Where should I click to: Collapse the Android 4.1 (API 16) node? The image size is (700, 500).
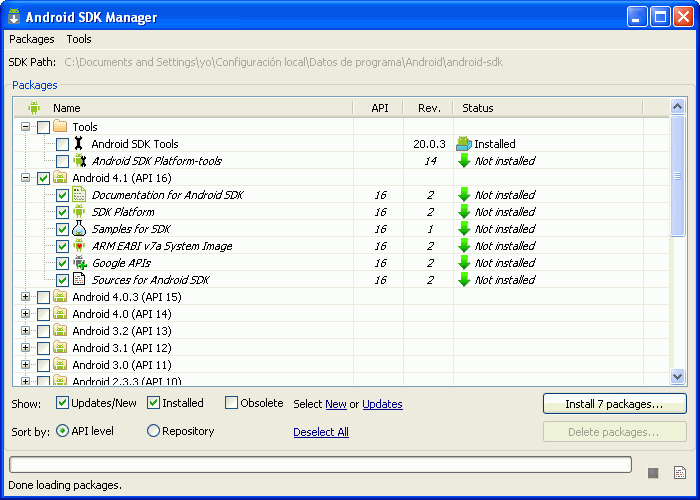pyautogui.click(x=25, y=178)
